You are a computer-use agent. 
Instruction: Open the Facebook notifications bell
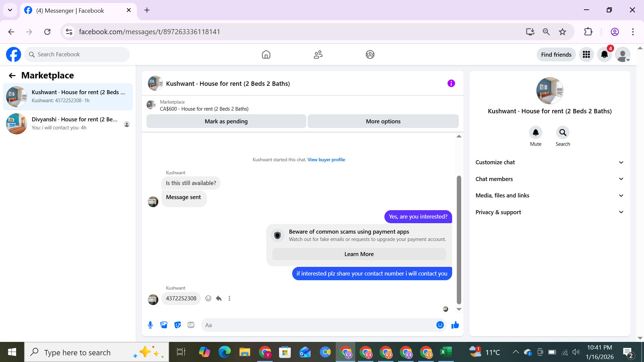pos(604,54)
